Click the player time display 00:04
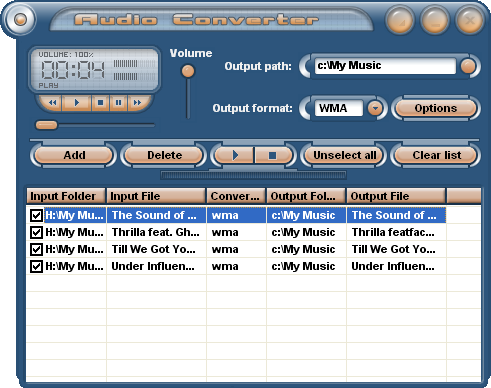 (x=73, y=70)
